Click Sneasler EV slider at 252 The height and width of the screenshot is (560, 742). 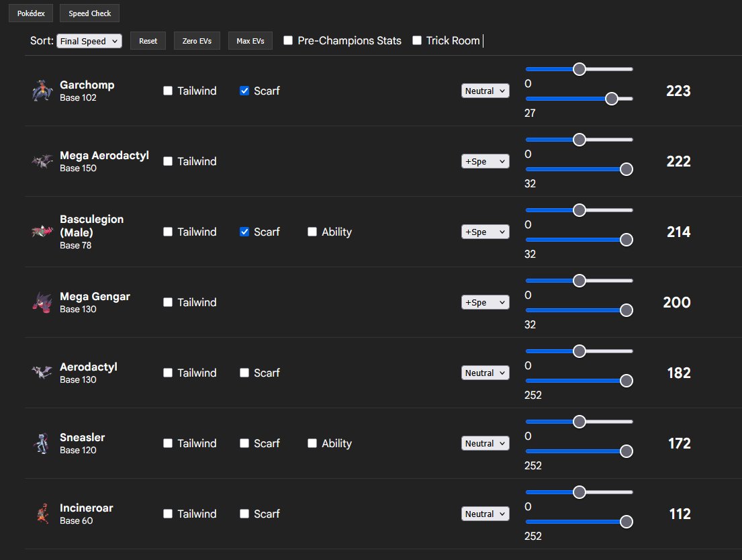coord(626,451)
